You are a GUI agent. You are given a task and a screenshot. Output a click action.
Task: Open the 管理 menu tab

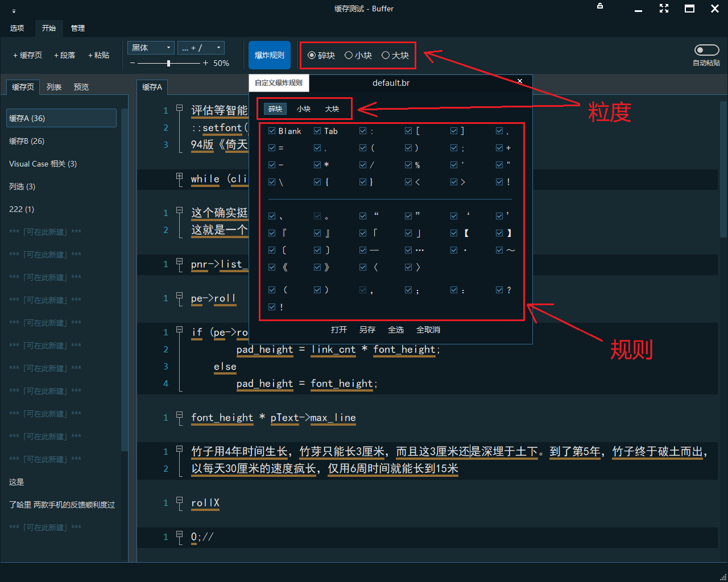(x=78, y=28)
